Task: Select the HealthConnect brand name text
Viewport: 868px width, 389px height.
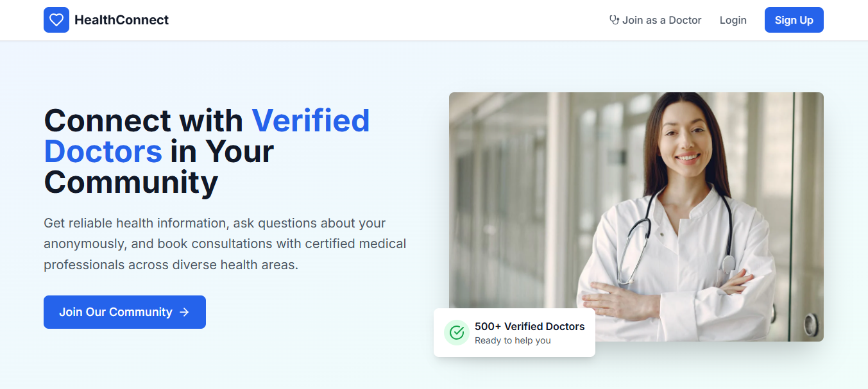Action: click(x=121, y=20)
